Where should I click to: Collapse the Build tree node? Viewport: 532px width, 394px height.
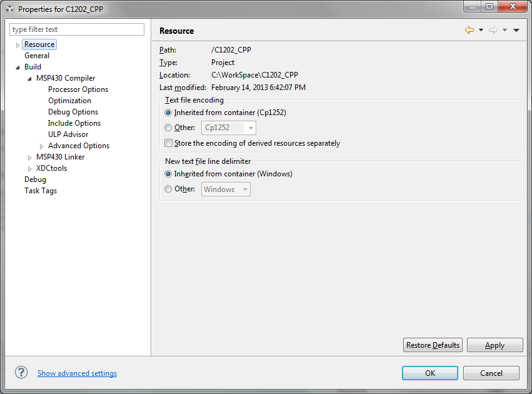[18, 67]
